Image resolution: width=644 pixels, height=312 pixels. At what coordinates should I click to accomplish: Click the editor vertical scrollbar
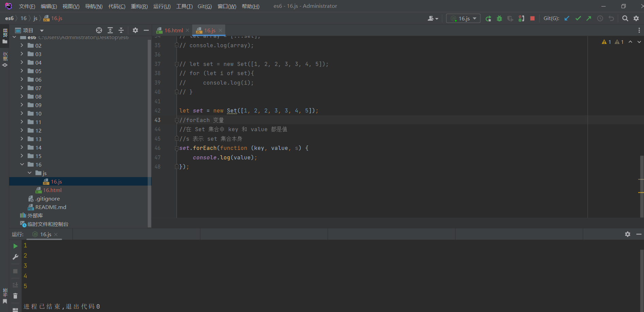[x=642, y=186]
